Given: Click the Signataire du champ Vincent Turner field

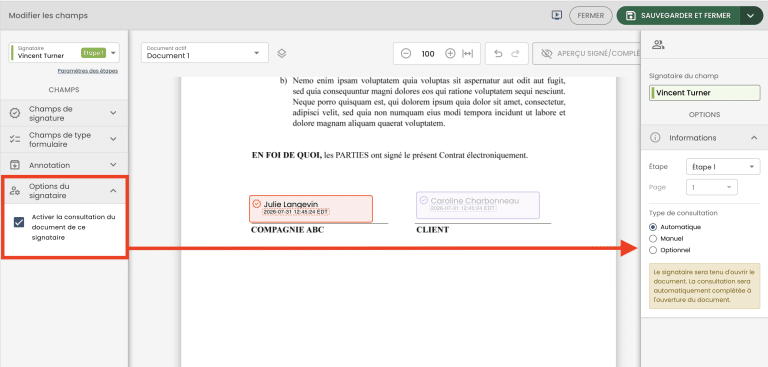Looking at the screenshot, I should point(704,93).
